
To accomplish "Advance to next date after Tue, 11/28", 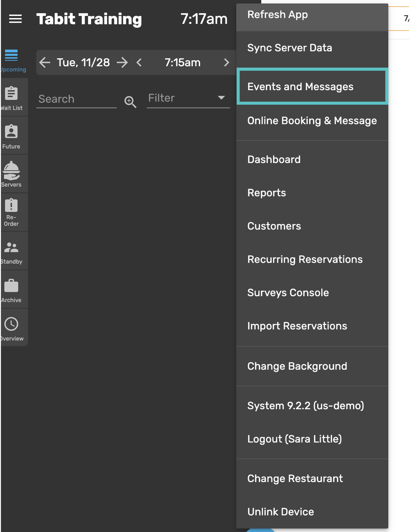I will tap(122, 63).
